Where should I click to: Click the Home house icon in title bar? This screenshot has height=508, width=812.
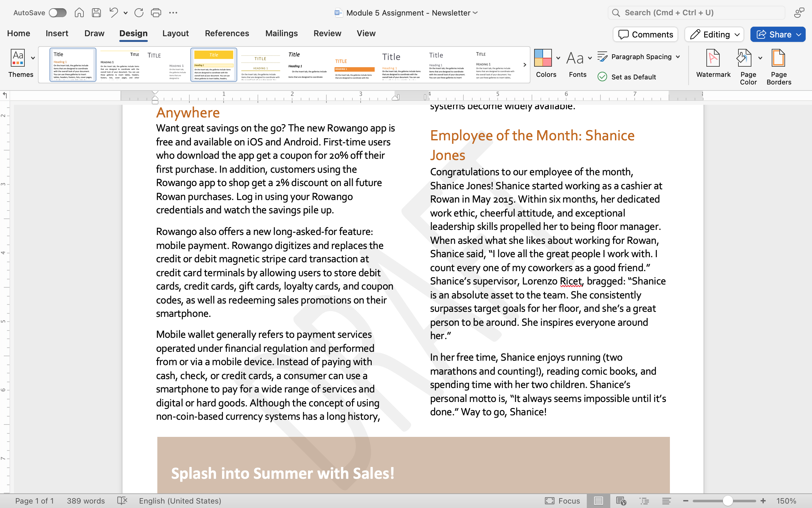[79, 13]
